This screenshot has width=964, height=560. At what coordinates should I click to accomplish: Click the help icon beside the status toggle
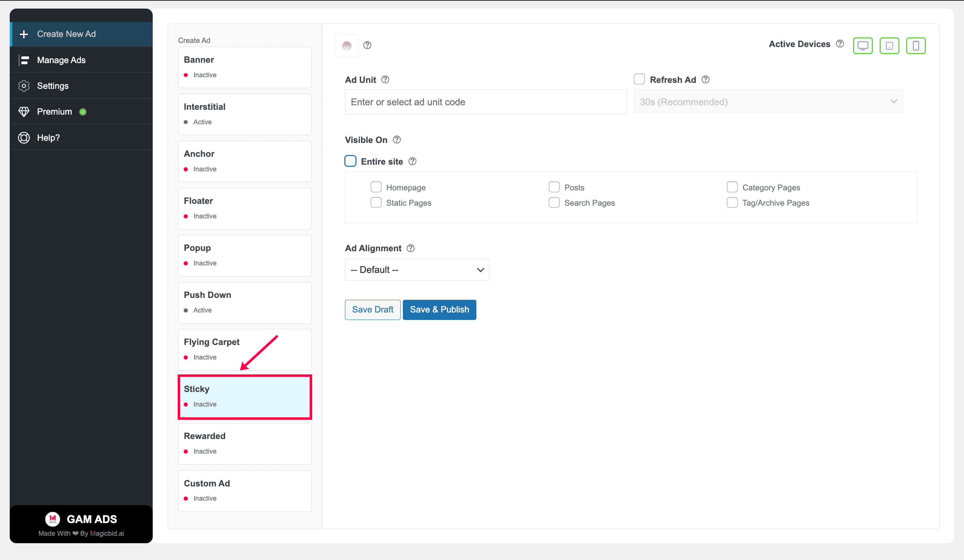point(367,45)
